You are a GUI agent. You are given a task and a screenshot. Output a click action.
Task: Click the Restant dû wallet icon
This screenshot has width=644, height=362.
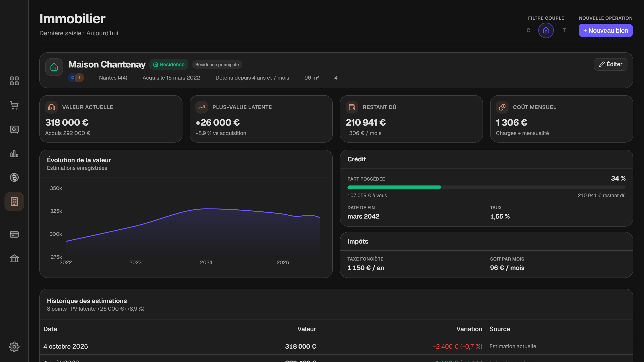tap(352, 107)
